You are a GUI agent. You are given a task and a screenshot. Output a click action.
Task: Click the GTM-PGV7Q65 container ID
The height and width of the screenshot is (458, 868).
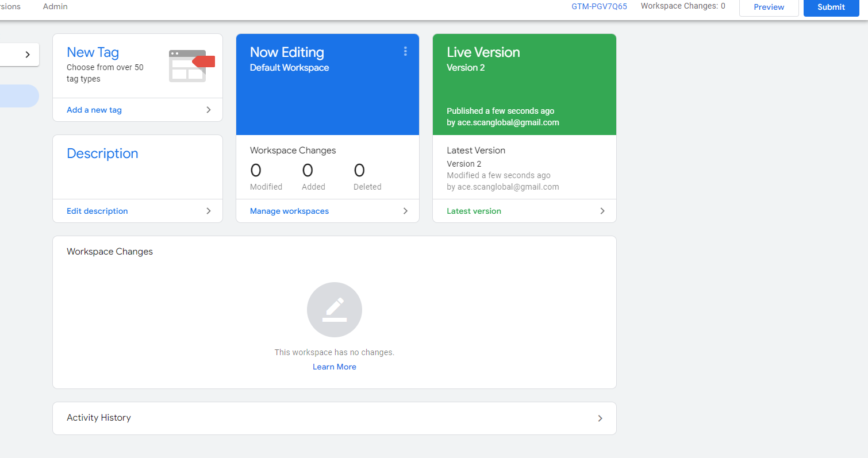[x=599, y=6]
